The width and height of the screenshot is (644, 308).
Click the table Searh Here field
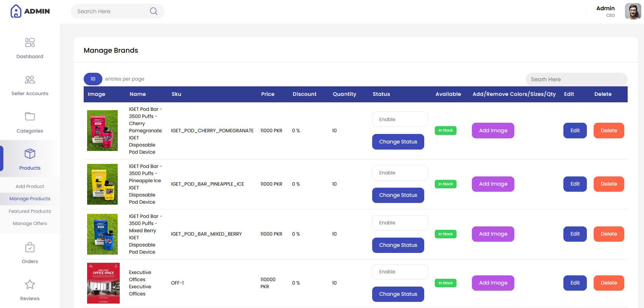pyautogui.click(x=577, y=79)
